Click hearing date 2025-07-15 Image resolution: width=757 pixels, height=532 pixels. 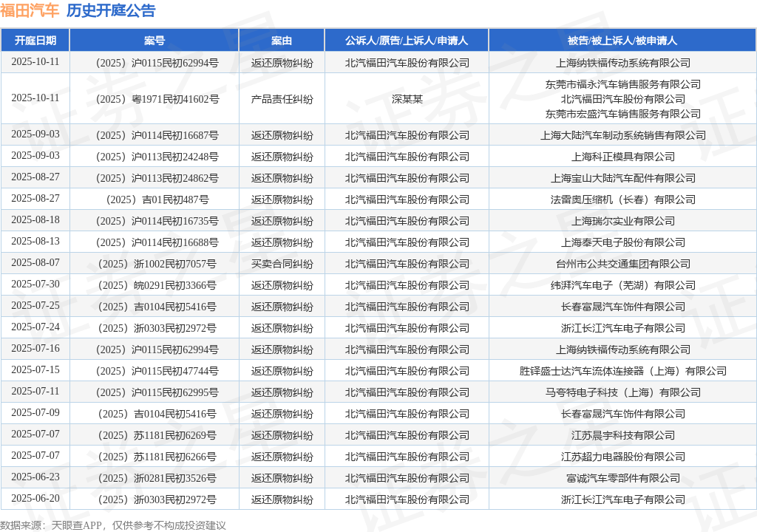click(x=35, y=369)
